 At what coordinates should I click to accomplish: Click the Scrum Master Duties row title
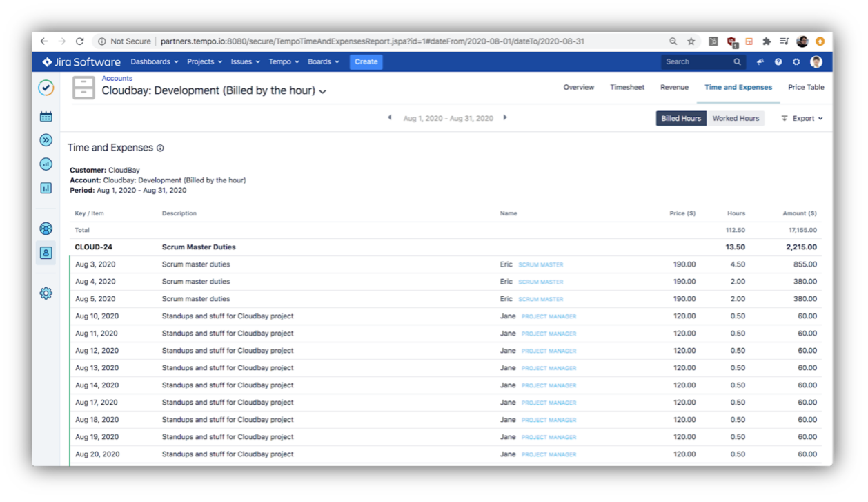pos(199,247)
